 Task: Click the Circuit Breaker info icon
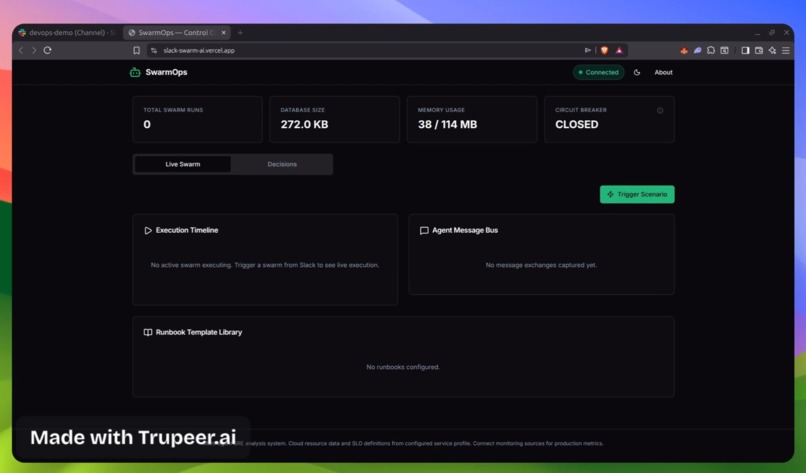[660, 111]
